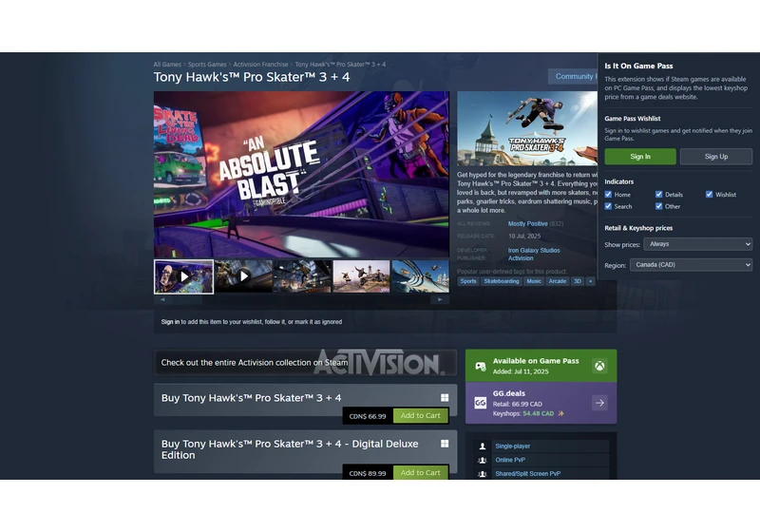
Task: Click the keyshop flame icon near 54.48 CAD
Action: click(x=560, y=414)
